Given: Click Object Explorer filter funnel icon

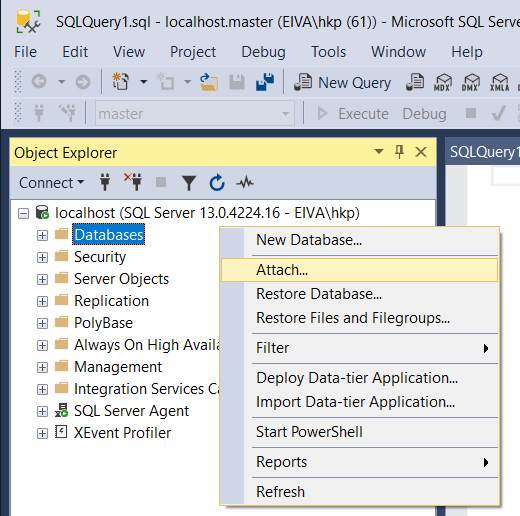Looking at the screenshot, I should click(189, 183).
